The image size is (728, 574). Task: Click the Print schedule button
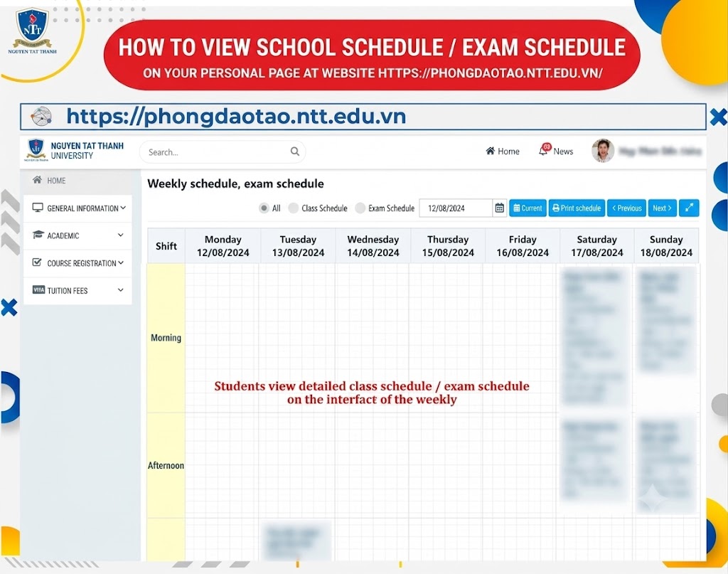coord(577,208)
